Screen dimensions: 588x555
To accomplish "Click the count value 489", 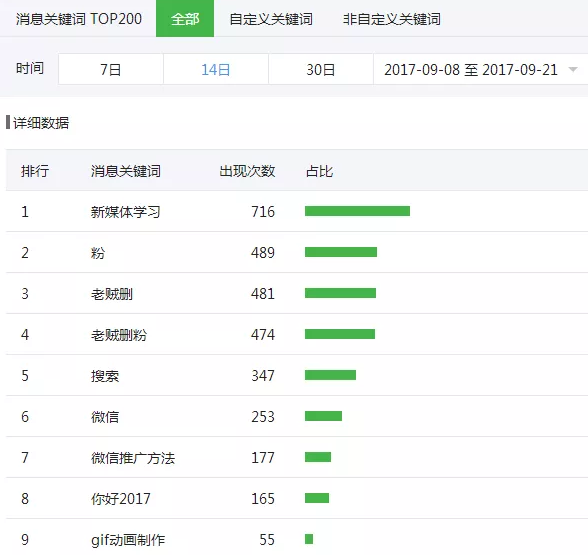I will (263, 253).
